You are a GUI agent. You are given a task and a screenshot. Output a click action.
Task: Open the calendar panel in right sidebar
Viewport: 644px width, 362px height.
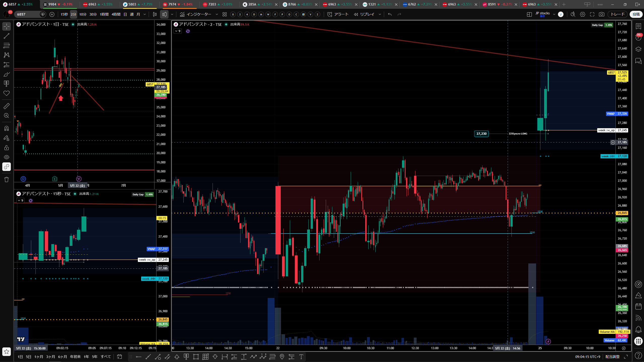(638, 306)
